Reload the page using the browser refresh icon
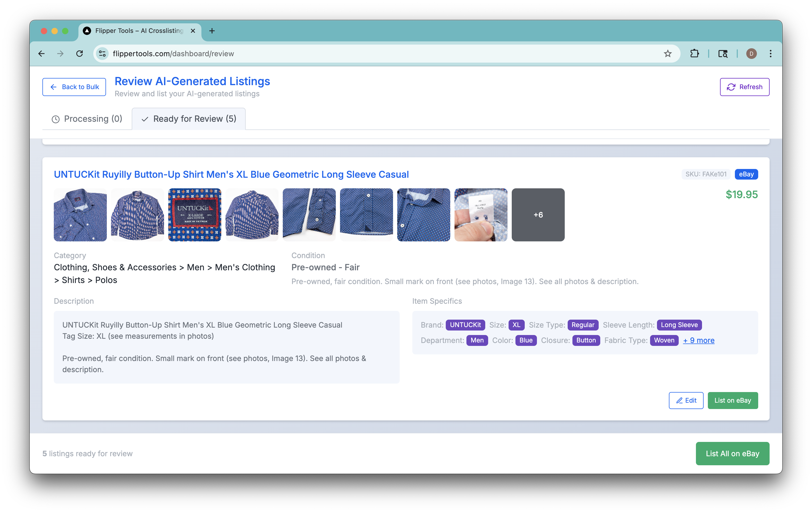 (x=80, y=53)
